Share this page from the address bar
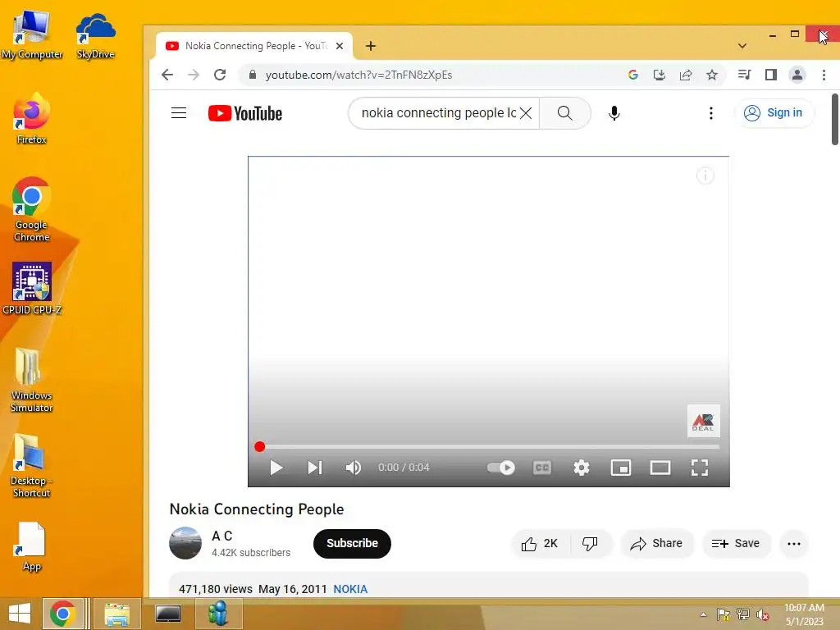The image size is (840, 630). (686, 75)
